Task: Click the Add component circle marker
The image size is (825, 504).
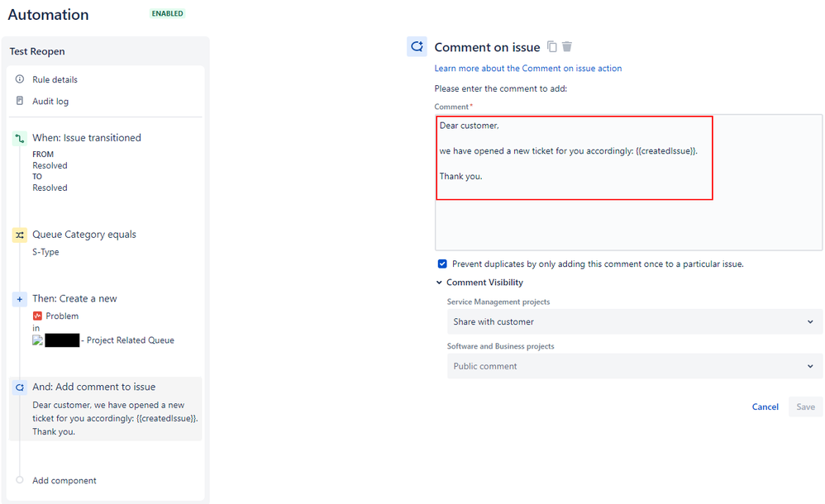Action: tap(20, 480)
